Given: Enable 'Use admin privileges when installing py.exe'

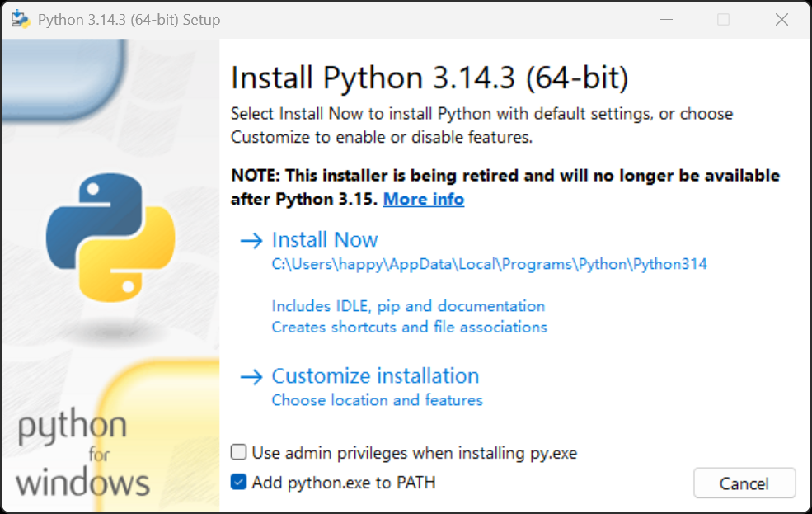Looking at the screenshot, I should (238, 451).
